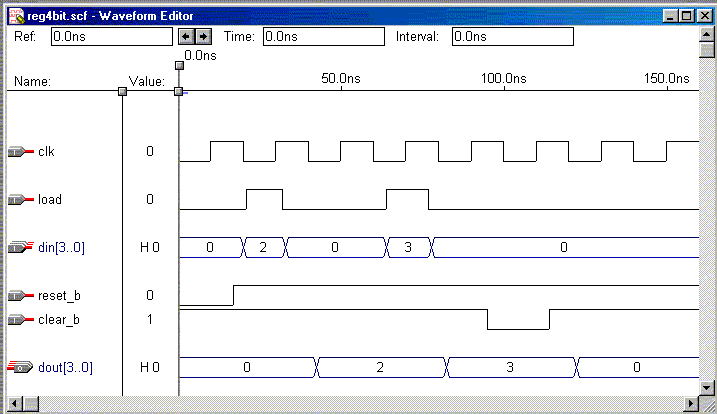Click the reference cursor handle at 0.0ns
The image size is (717, 414).
180,66
